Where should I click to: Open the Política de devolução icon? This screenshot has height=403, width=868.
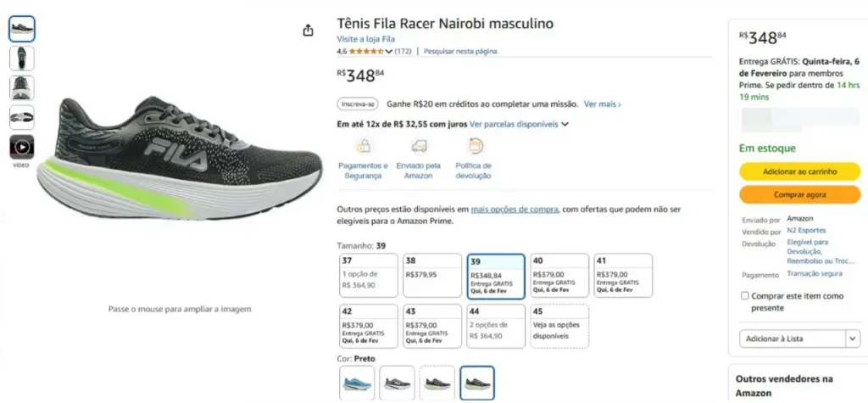pos(475,146)
